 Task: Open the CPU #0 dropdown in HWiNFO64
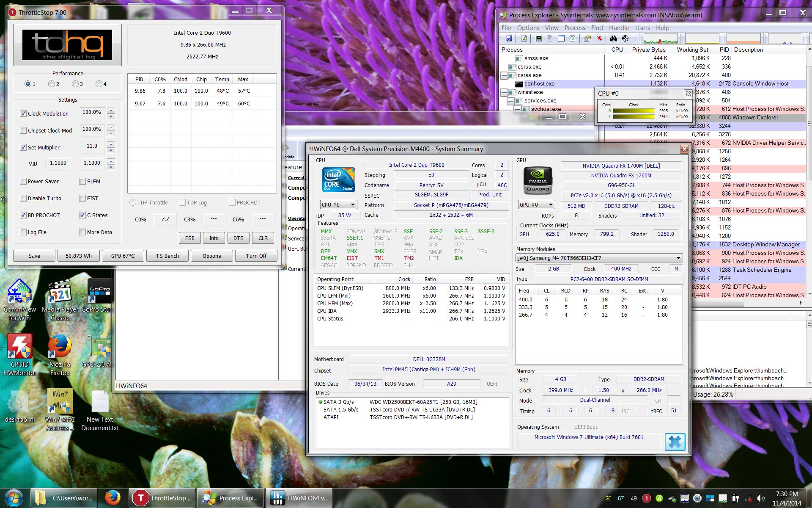coord(338,205)
